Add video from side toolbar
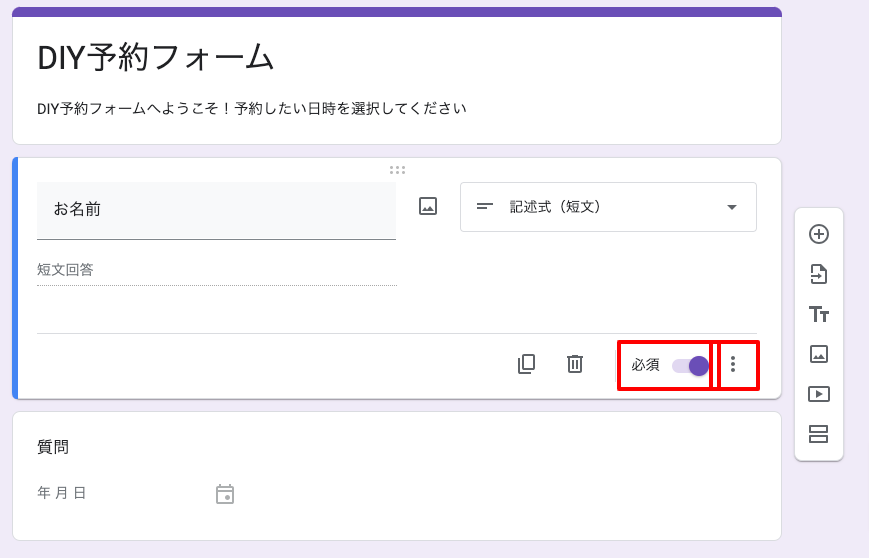 click(x=819, y=394)
